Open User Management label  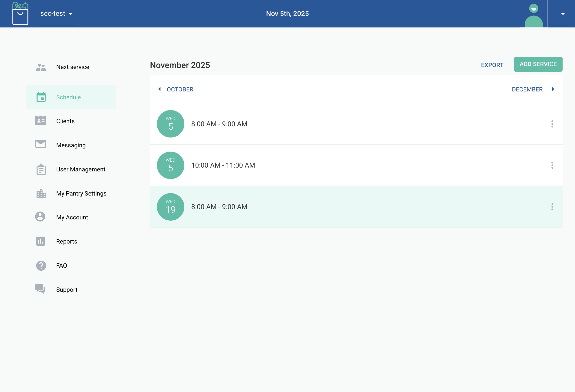81,170
